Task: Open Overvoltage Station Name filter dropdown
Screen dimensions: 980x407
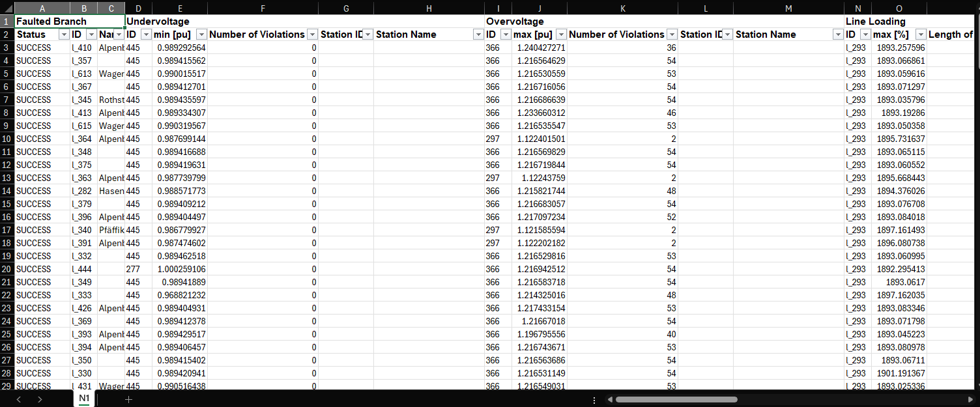Action: [838, 35]
